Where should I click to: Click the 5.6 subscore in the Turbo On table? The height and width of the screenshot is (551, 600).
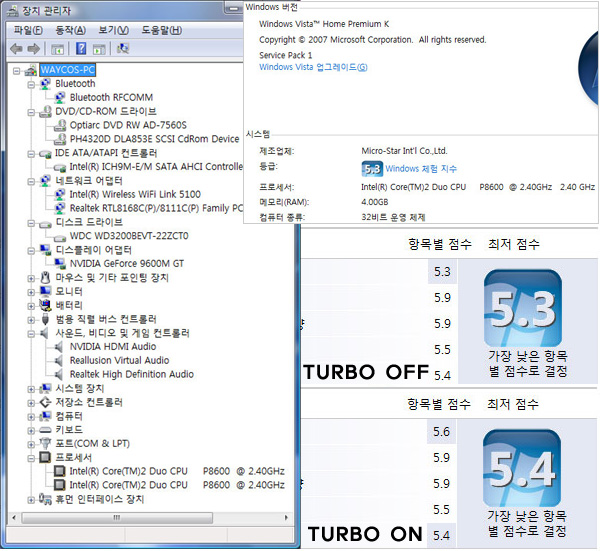point(441,432)
